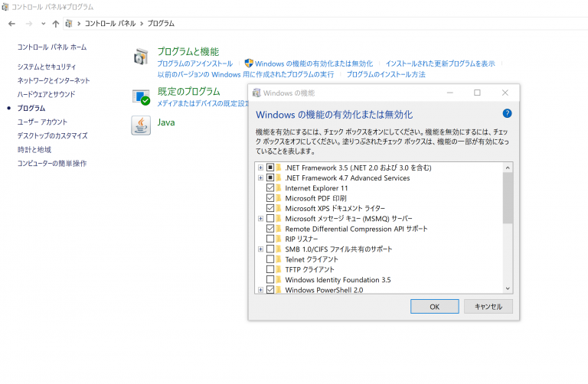The width and height of the screenshot is (588, 384).
Task: Click the forward arrow navigation button
Action: [x=29, y=24]
